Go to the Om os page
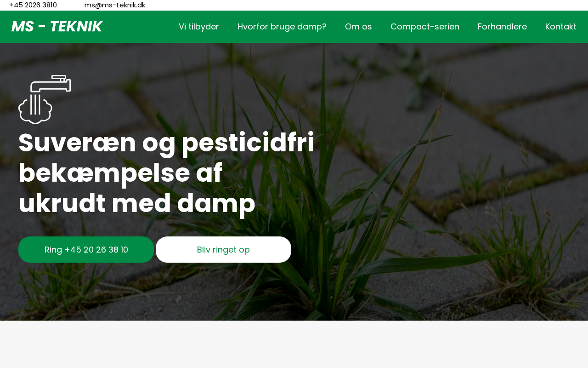Screen dimensions: 588x368 [358, 27]
